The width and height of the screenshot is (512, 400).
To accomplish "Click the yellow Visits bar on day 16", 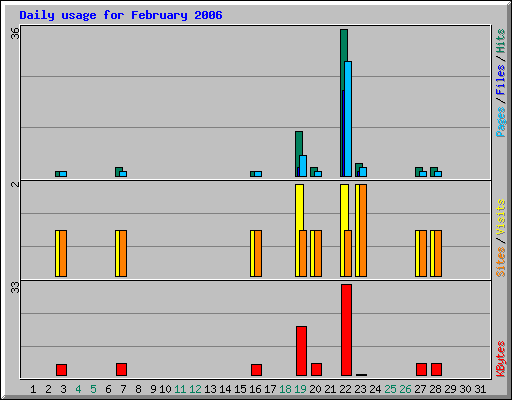I will coord(252,253).
